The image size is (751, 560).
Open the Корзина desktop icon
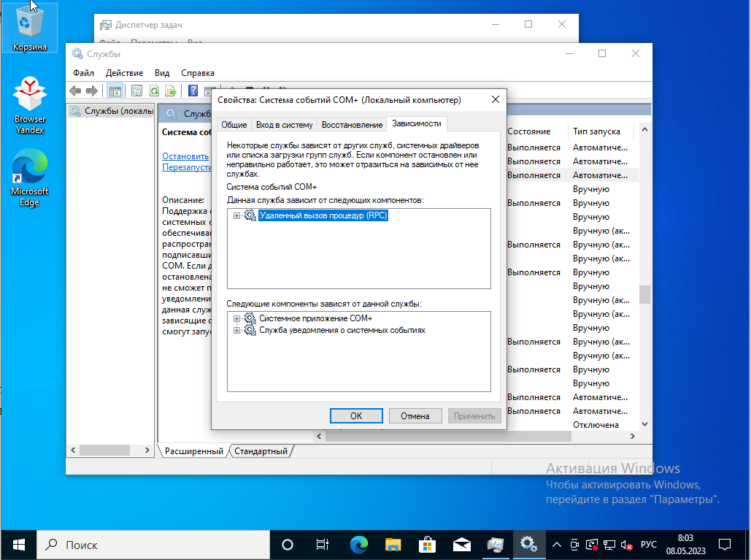(x=30, y=28)
